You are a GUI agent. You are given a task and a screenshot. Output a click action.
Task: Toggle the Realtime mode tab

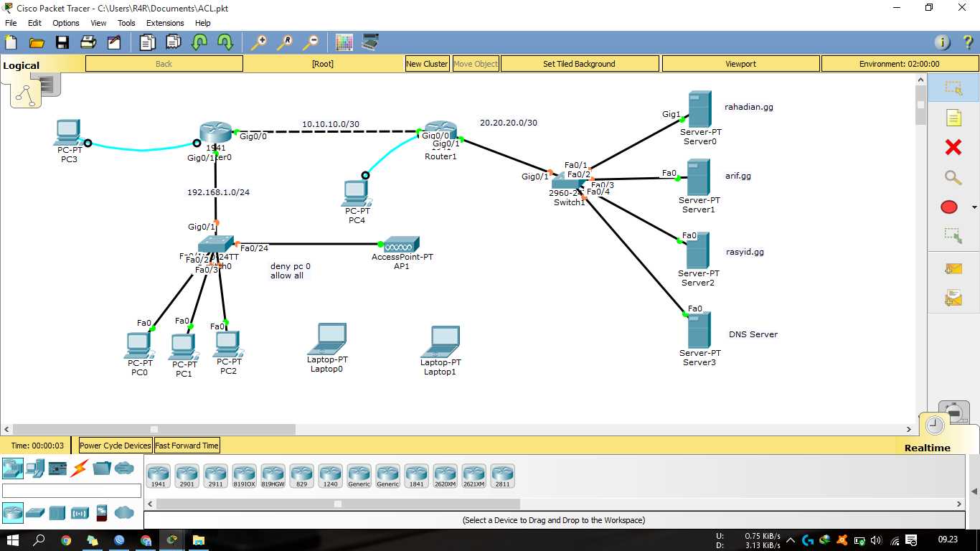click(x=927, y=448)
